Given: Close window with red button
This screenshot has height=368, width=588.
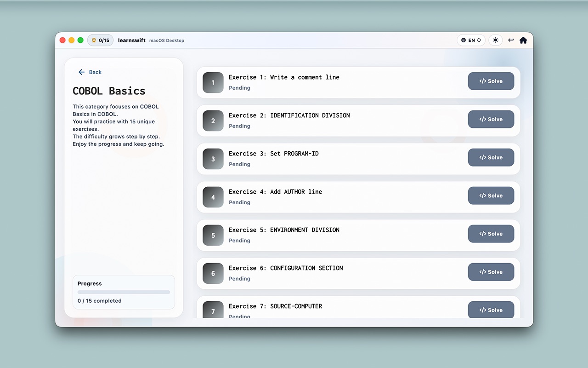Looking at the screenshot, I should 62,40.
